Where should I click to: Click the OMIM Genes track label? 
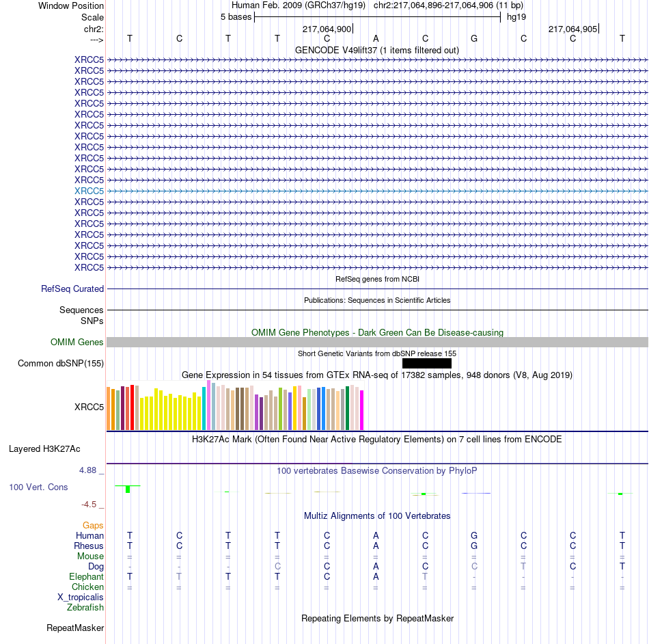(77, 342)
